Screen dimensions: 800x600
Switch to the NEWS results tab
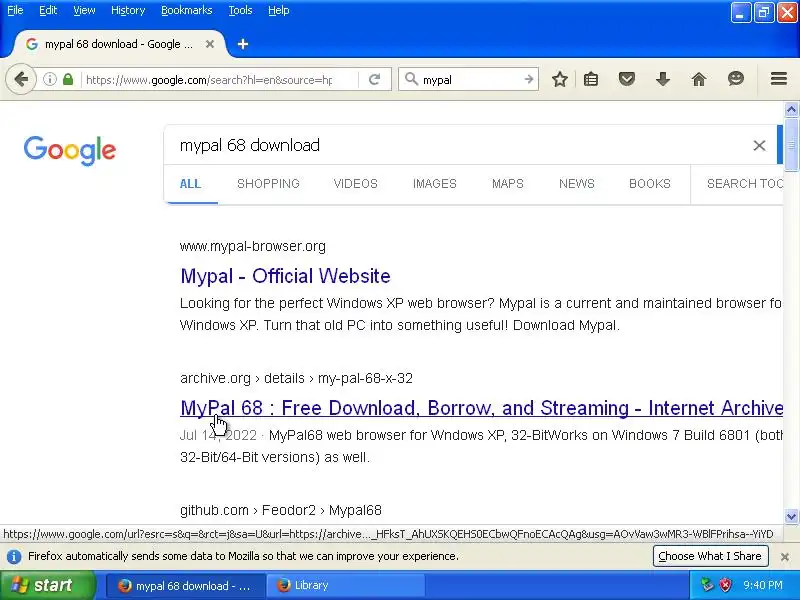point(577,184)
